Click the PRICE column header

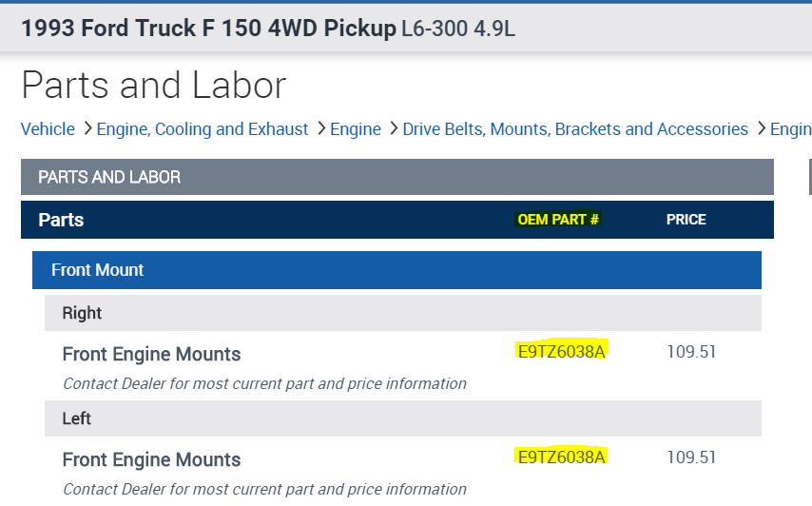point(686,220)
